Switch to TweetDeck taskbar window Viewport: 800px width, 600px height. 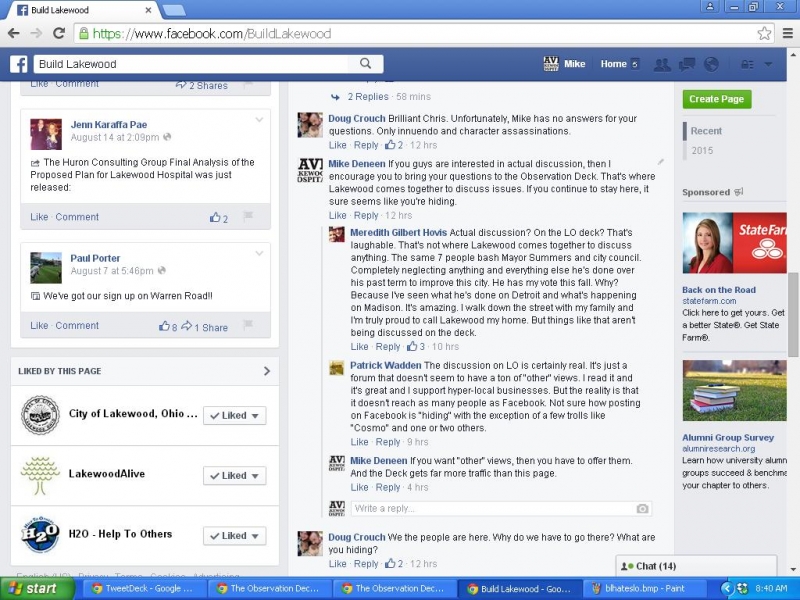tap(143, 589)
